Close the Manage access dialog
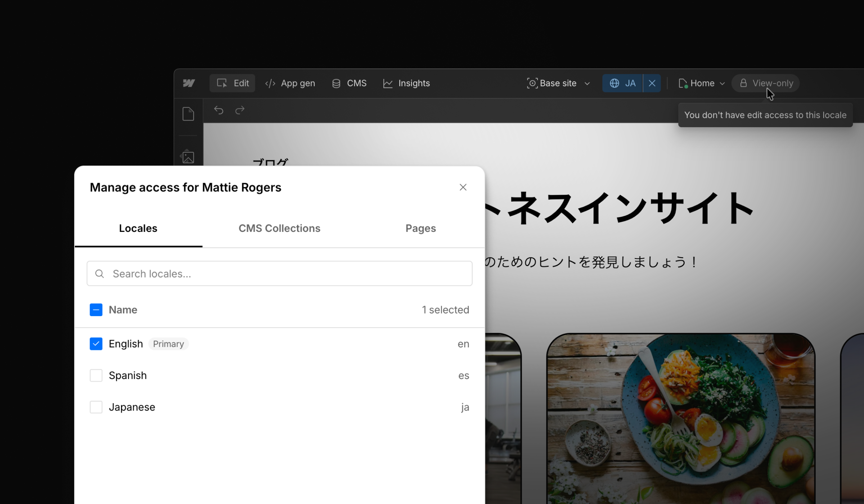 463,187
